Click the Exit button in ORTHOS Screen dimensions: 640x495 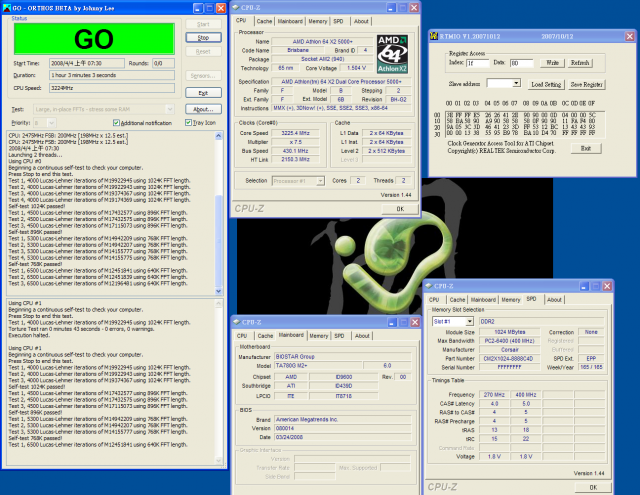(x=203, y=93)
